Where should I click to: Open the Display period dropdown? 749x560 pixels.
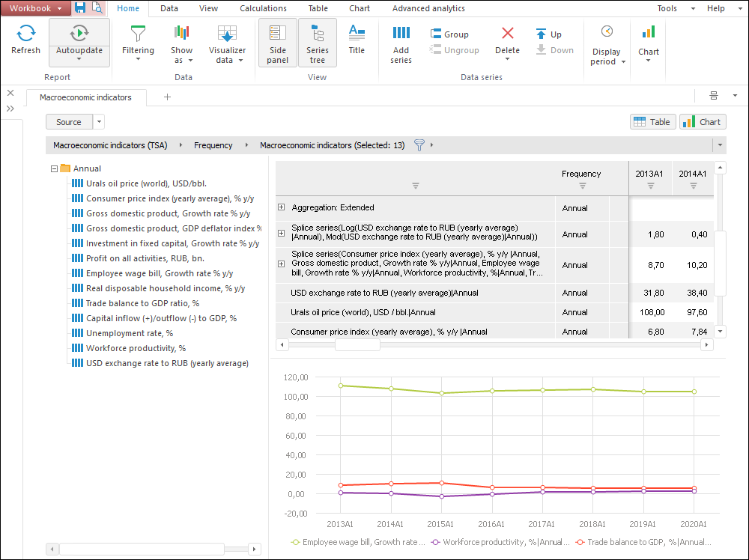click(607, 45)
